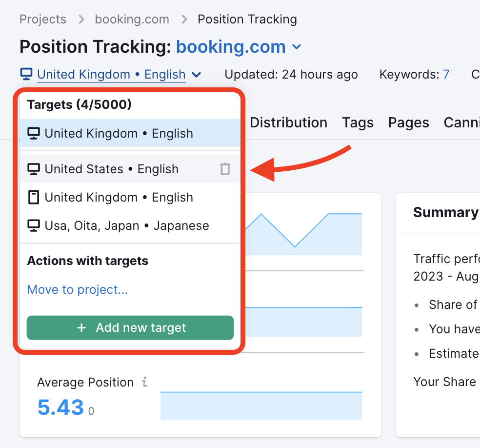480x448 pixels.
Task: Click the Keywords count 7
Action: pyautogui.click(x=446, y=74)
